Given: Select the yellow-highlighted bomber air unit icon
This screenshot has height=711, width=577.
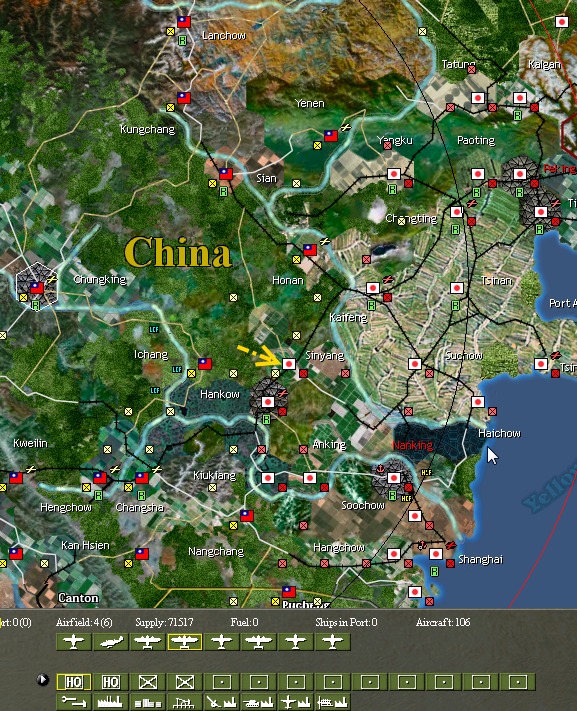Looking at the screenshot, I should pos(185,642).
